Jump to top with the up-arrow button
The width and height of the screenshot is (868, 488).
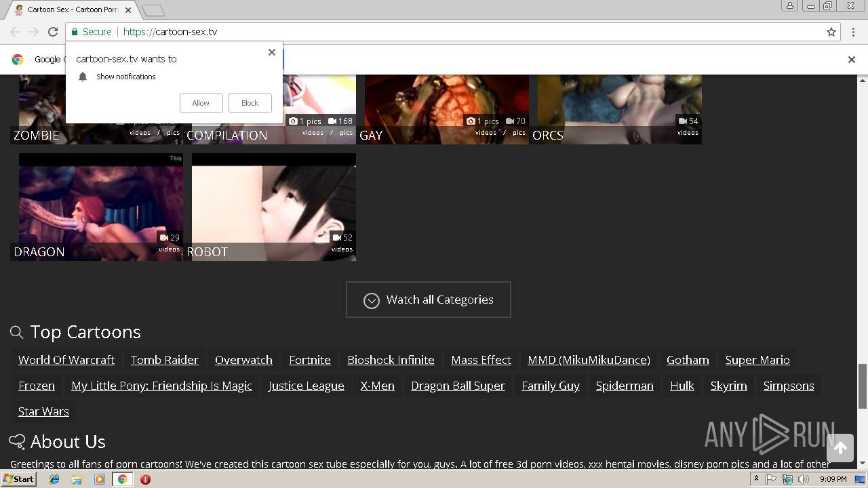pos(840,448)
